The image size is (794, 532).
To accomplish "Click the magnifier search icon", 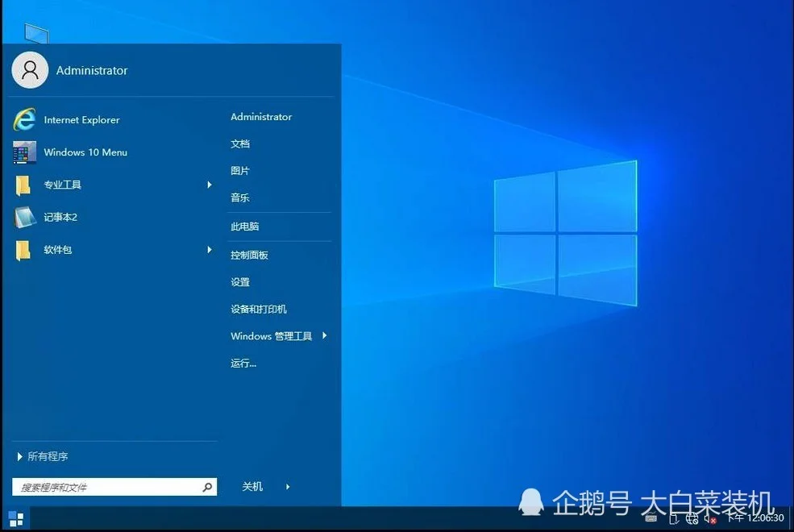I will tap(207, 487).
